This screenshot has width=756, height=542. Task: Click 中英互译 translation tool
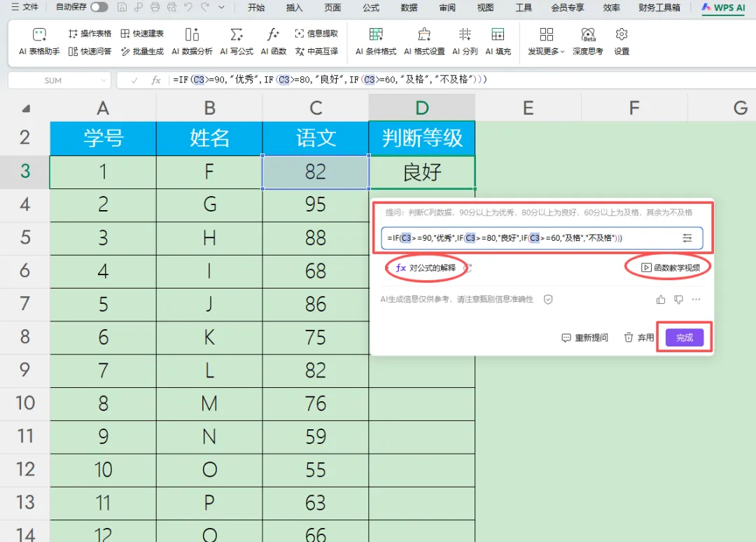pos(316,51)
